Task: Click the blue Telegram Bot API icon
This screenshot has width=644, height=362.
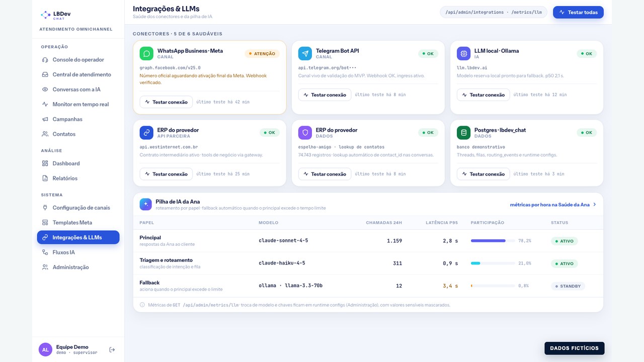Action: 305,54
